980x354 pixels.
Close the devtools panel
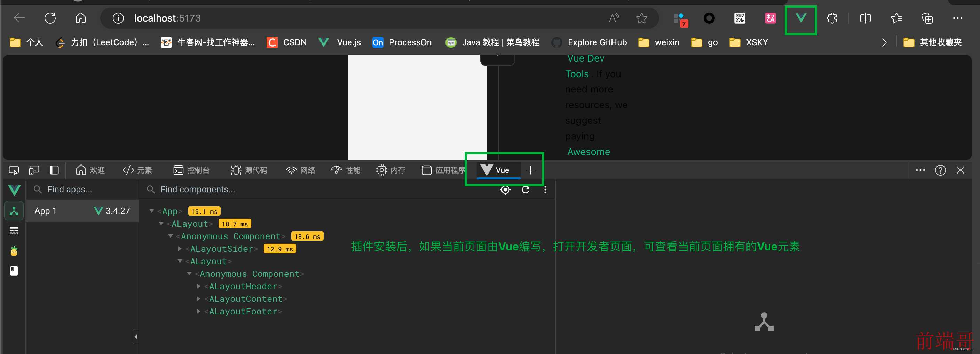tap(960, 170)
